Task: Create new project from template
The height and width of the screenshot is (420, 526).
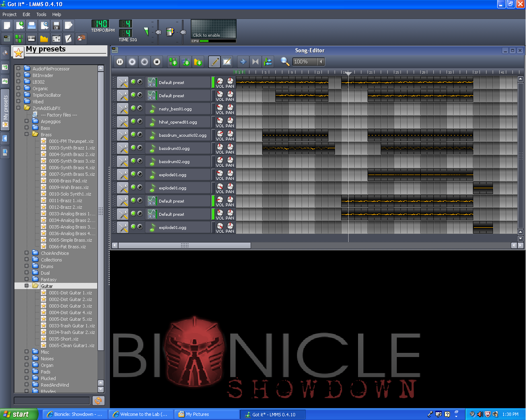Action: pyautogui.click(x=19, y=26)
